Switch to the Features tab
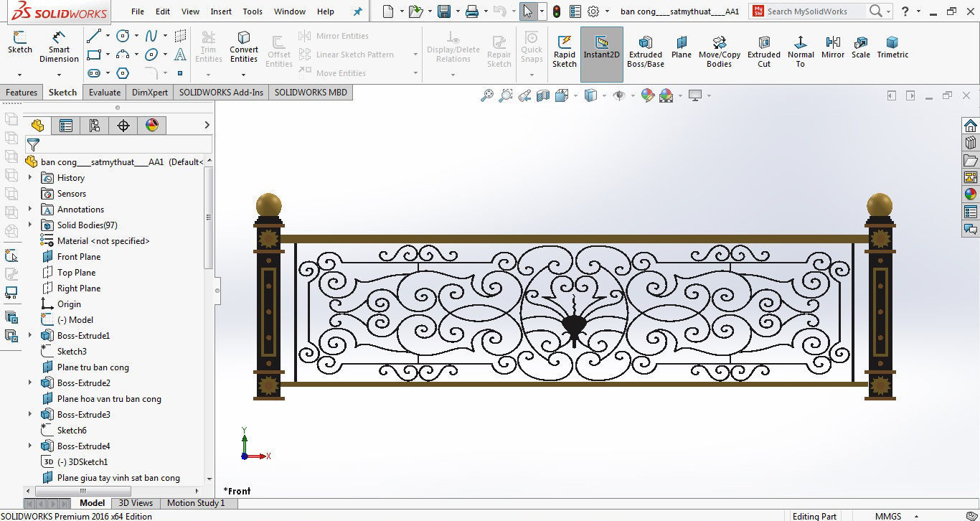The height and width of the screenshot is (521, 980). [x=22, y=92]
